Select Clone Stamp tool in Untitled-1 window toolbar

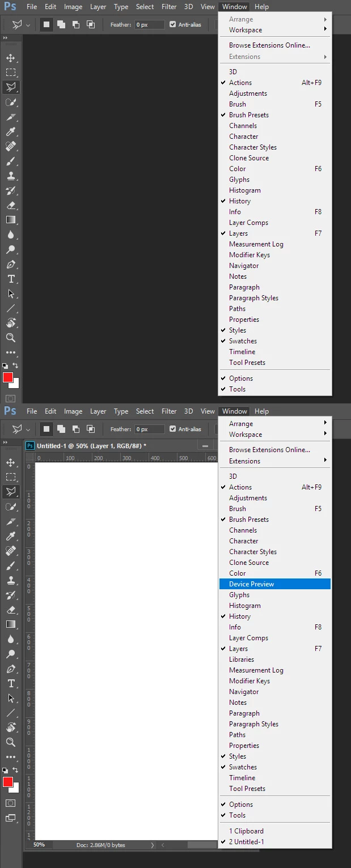[x=11, y=581]
